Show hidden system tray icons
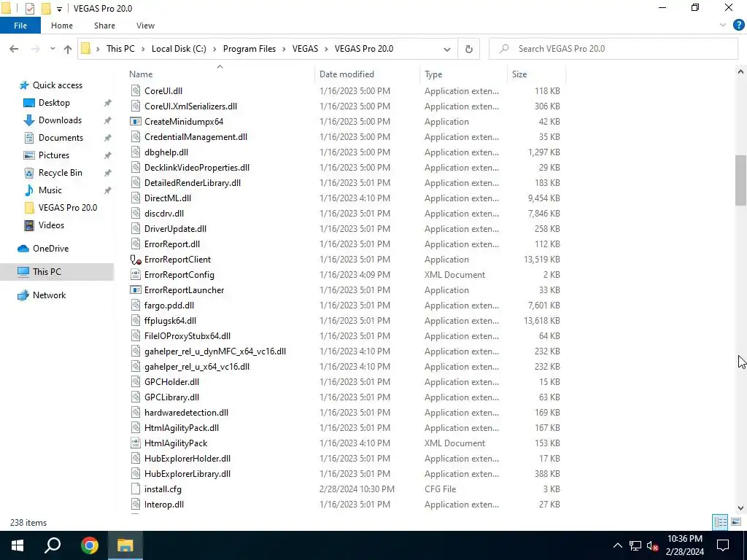 pyautogui.click(x=617, y=545)
